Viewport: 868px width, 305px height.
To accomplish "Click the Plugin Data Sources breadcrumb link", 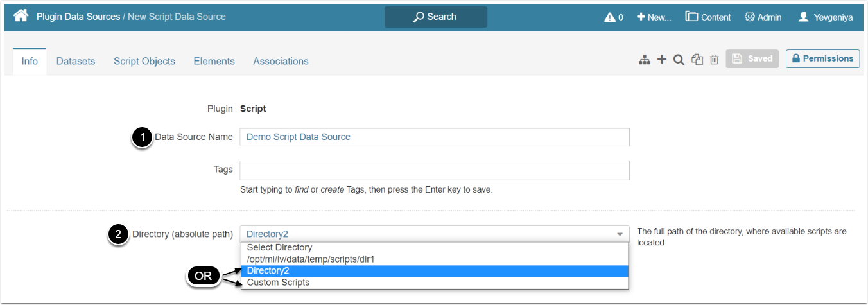I will 78,17.
